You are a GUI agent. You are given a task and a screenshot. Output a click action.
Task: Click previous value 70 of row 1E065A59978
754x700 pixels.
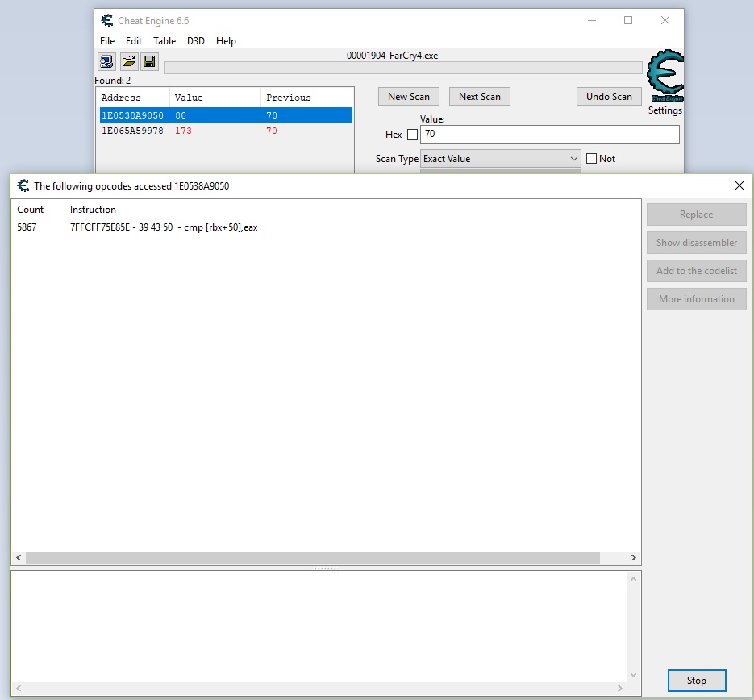click(x=272, y=131)
